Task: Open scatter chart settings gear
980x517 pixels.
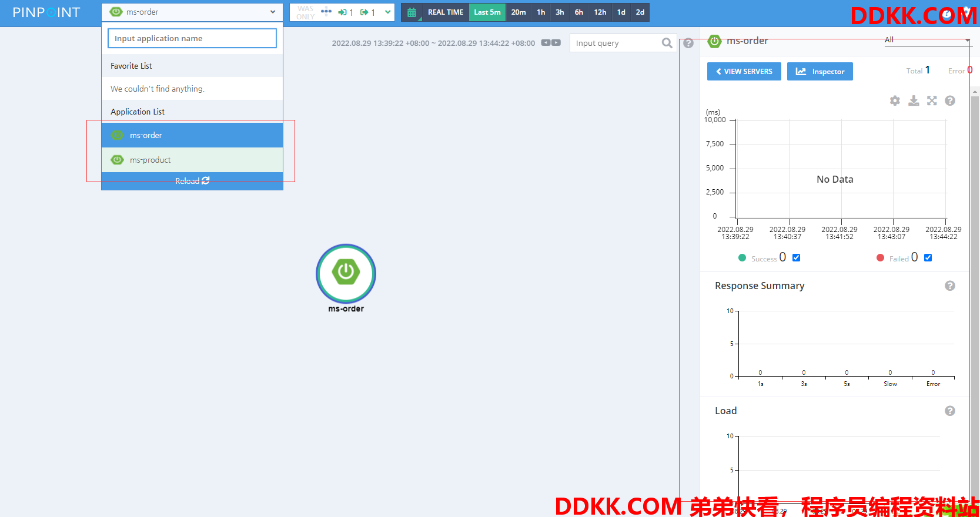Action: click(x=895, y=100)
